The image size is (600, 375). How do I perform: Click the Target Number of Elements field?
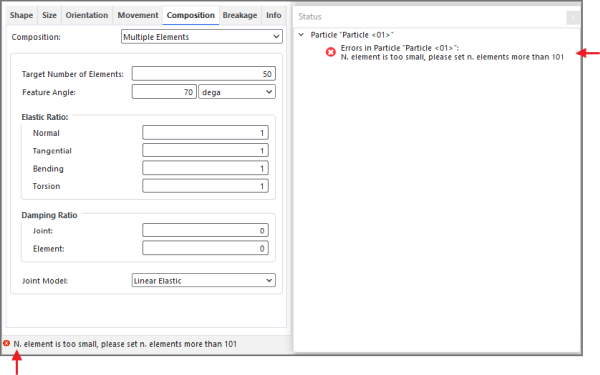pos(204,74)
